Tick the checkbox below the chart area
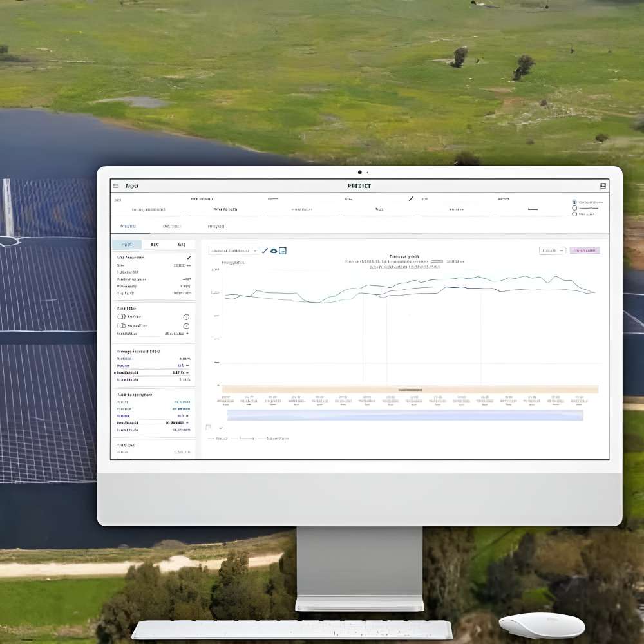Viewport: 644px width, 644px height. (x=208, y=427)
